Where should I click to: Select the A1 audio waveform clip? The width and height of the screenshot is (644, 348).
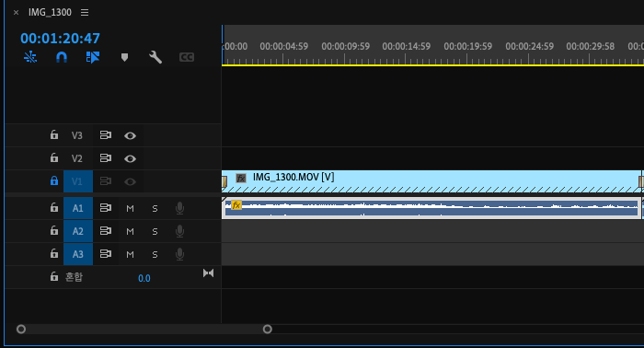tap(431, 208)
